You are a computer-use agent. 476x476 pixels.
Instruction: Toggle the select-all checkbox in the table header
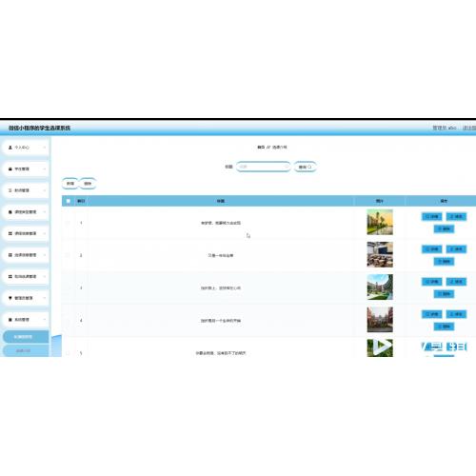tap(69, 201)
